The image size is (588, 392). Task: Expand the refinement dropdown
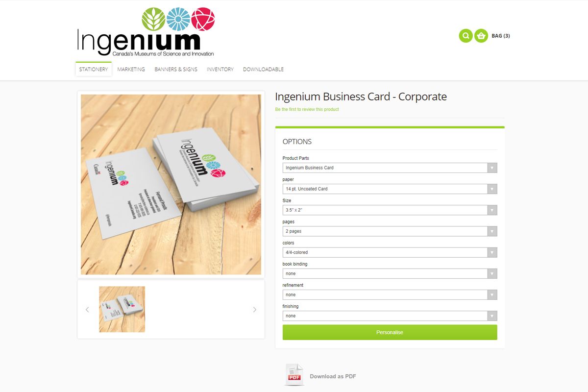click(x=390, y=294)
